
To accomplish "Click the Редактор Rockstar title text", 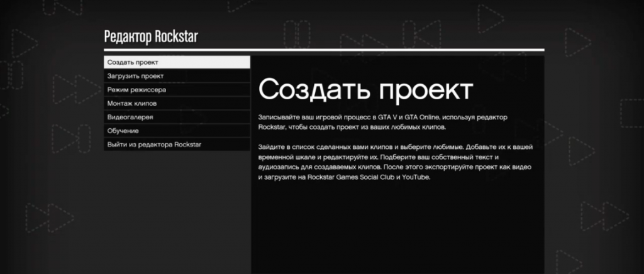I will (x=151, y=36).
